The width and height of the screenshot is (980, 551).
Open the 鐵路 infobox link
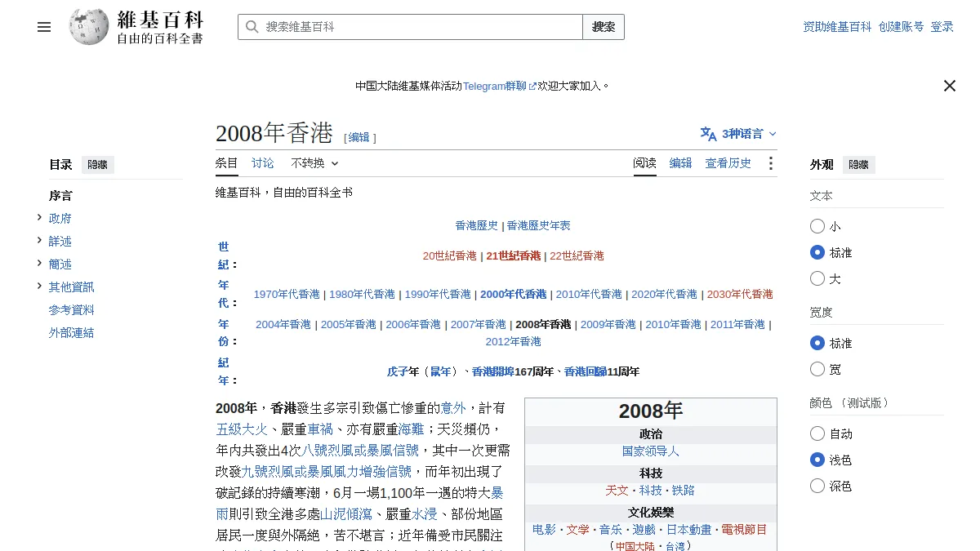point(684,491)
